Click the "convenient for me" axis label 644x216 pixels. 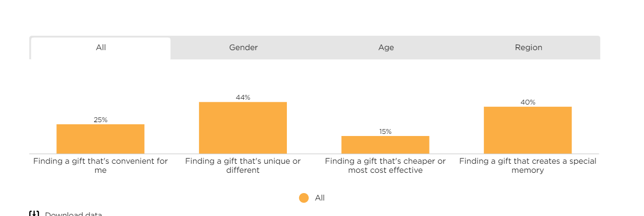[x=101, y=165]
